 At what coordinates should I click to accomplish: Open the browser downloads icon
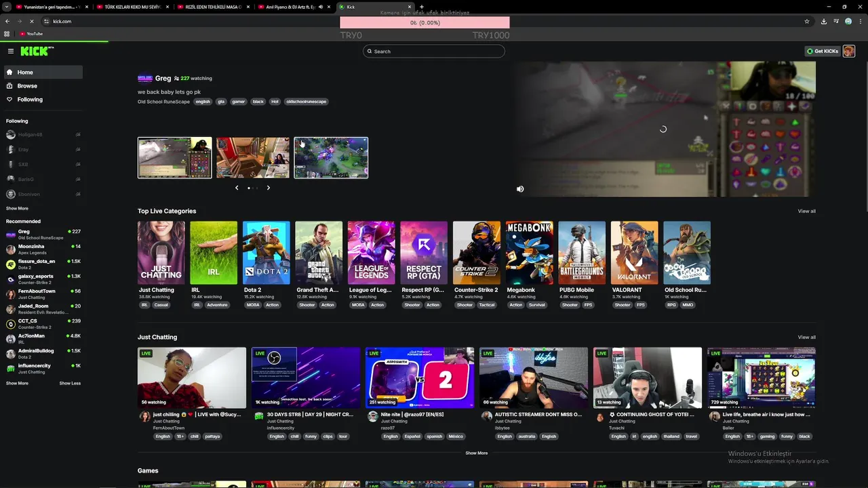point(824,21)
